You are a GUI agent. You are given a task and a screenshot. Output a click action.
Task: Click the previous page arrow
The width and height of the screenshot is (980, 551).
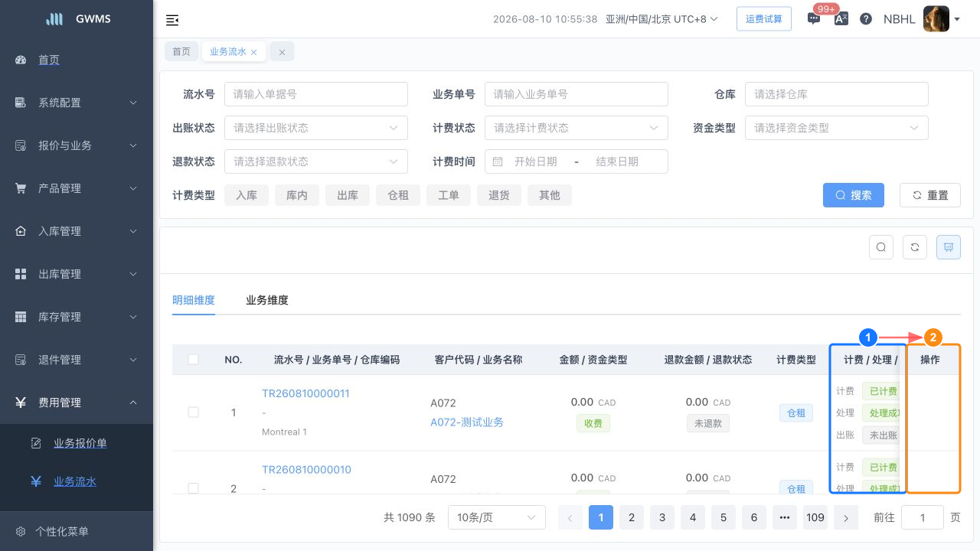(x=570, y=518)
